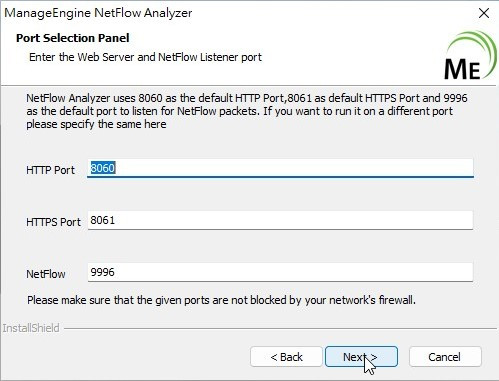The height and width of the screenshot is (381, 499).
Task: Go back with the < Back button
Action: click(x=286, y=357)
